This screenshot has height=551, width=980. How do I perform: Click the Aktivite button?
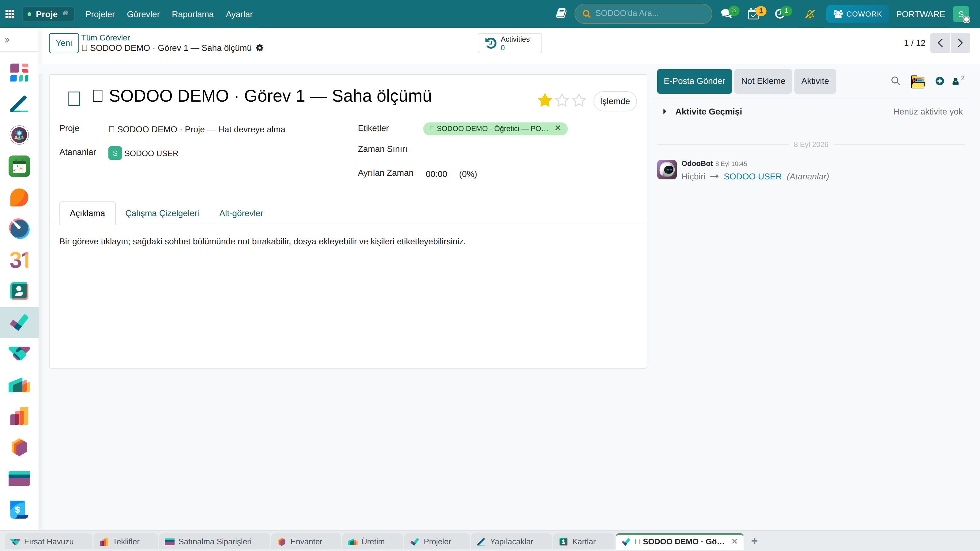[815, 81]
